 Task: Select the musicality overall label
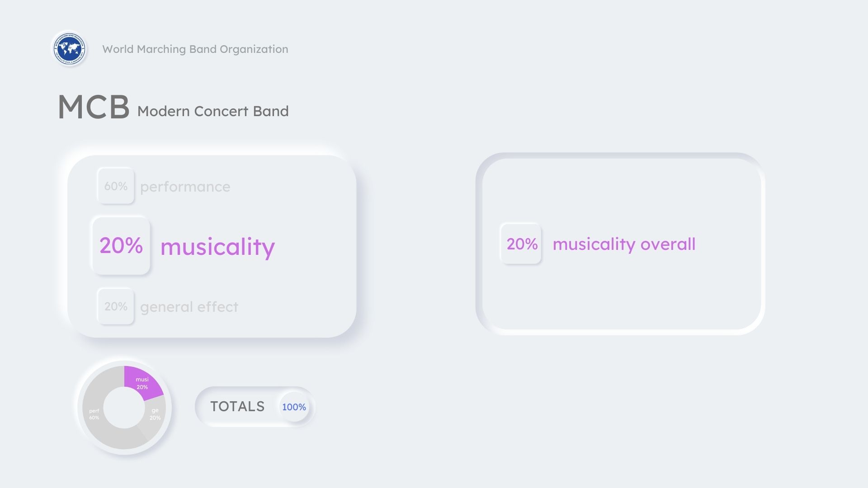[624, 244]
